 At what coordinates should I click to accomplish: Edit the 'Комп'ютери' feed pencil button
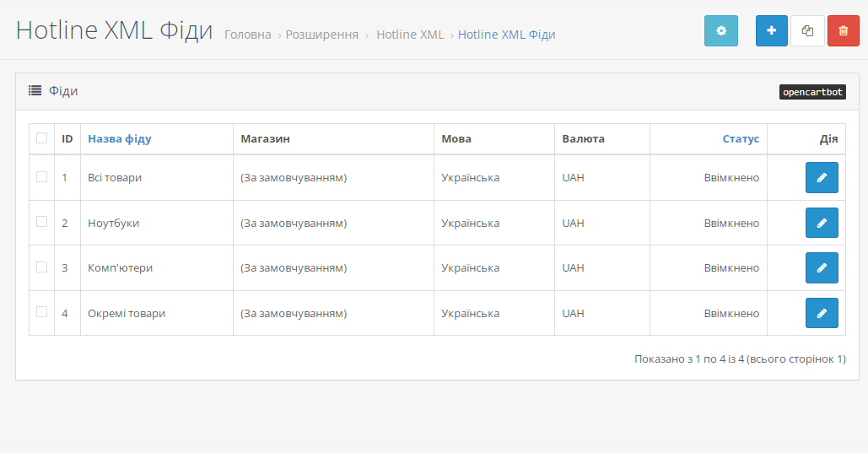click(822, 267)
